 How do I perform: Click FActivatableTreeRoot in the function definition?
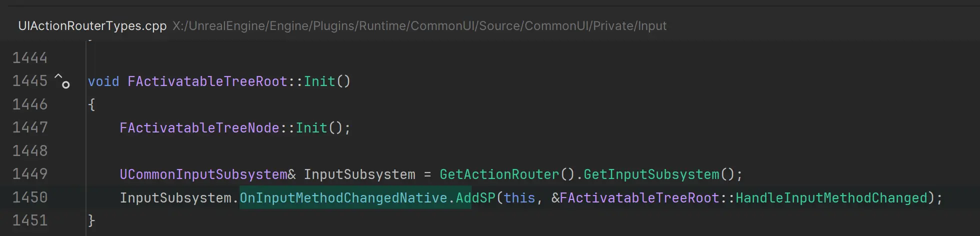tap(207, 81)
